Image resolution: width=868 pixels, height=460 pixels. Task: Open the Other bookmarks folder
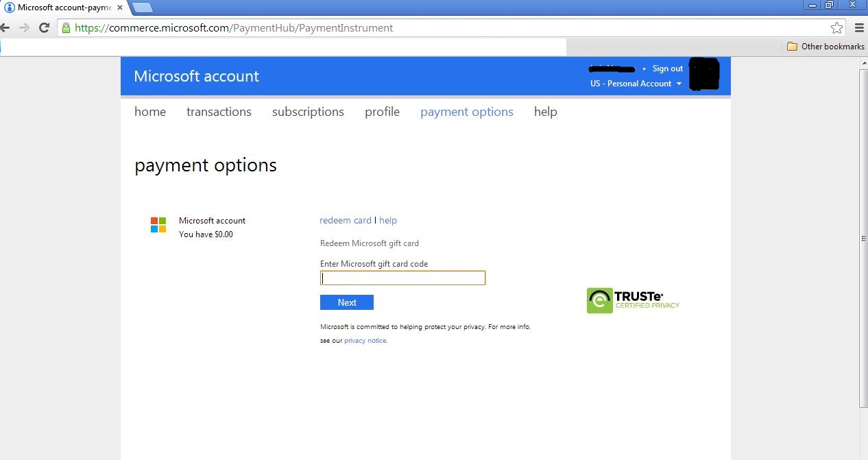(x=825, y=47)
